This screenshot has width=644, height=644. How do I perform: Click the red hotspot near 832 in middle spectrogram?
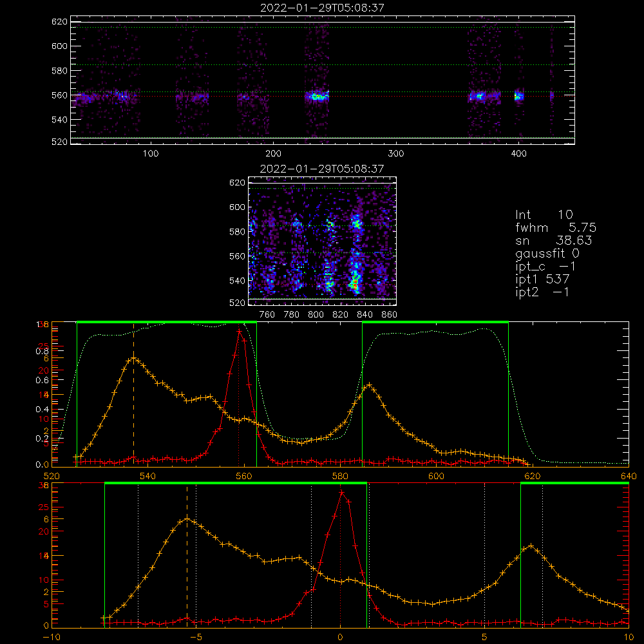click(x=354, y=283)
